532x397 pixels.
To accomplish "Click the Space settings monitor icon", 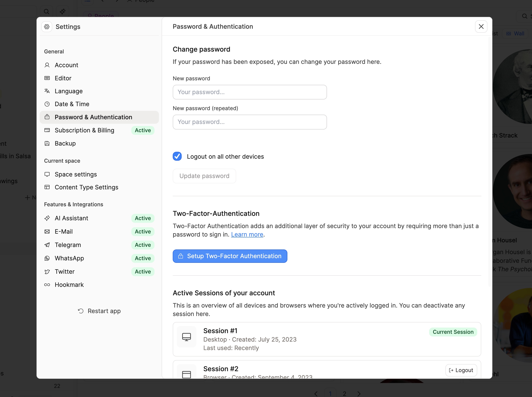I will click(47, 174).
